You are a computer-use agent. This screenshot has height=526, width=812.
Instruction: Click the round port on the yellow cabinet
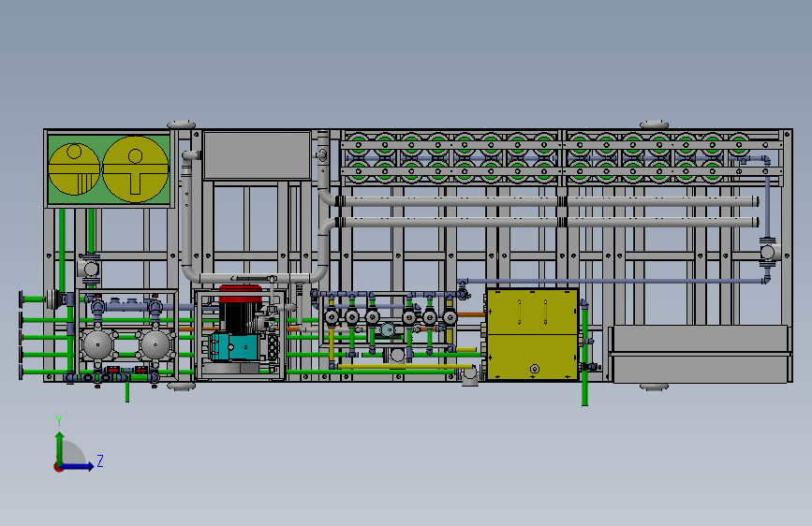click(535, 369)
